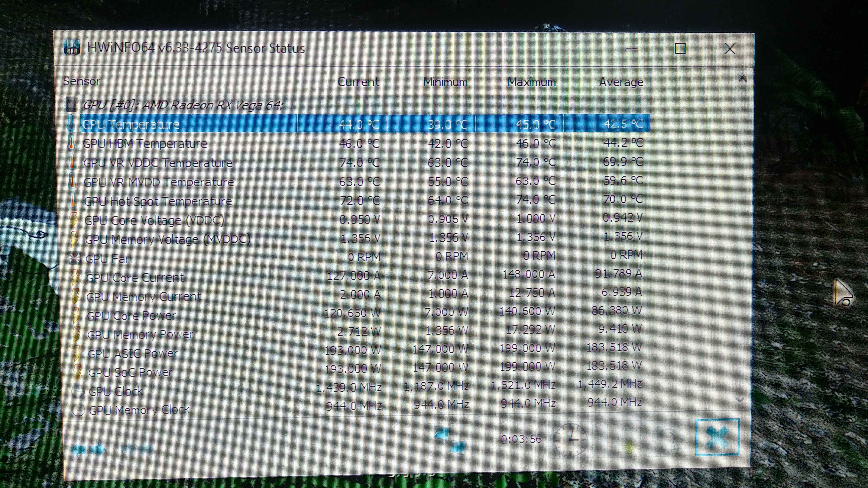The width and height of the screenshot is (868, 488).
Task: Click thermometer icon beside GPU Temperature
Action: (70, 123)
